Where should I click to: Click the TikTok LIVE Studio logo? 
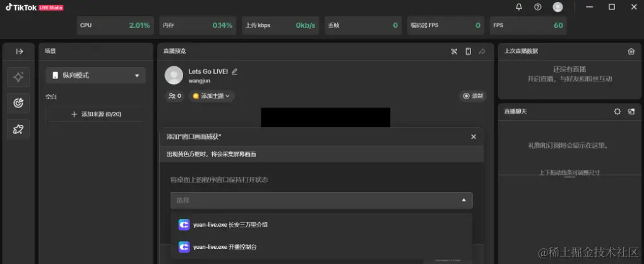(35, 8)
